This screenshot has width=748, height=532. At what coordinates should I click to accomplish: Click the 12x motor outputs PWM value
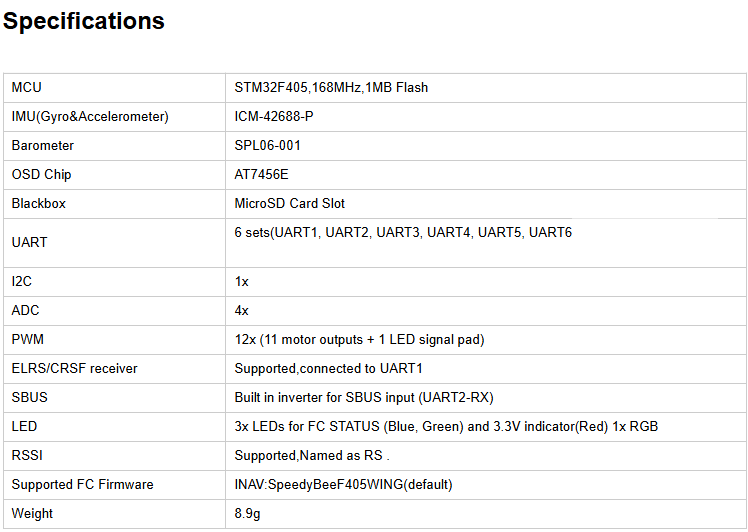pyautogui.click(x=360, y=340)
